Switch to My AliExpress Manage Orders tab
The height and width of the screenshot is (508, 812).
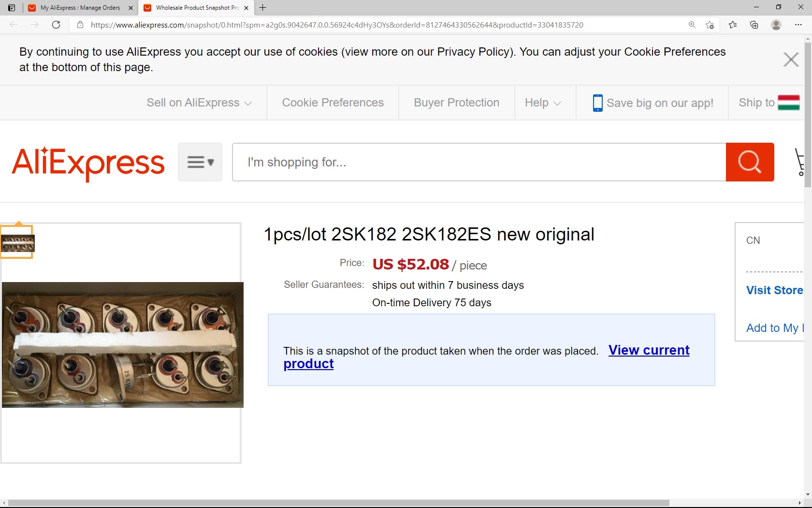tap(80, 8)
